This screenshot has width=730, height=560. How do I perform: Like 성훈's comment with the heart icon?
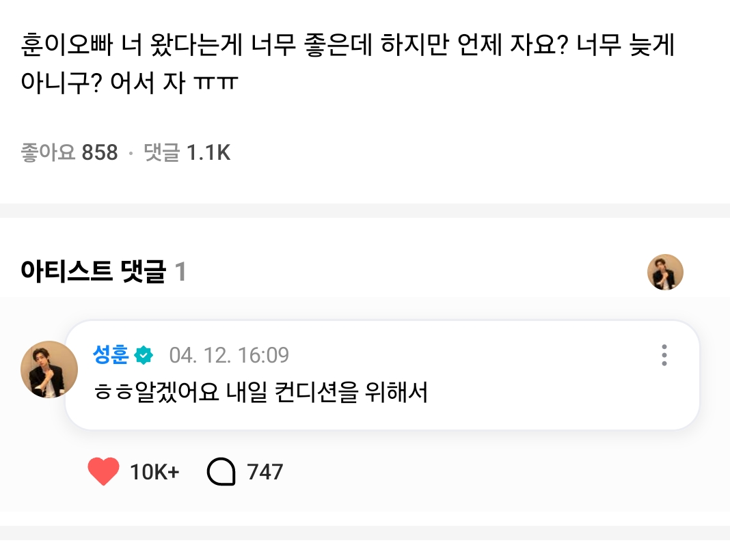click(104, 471)
